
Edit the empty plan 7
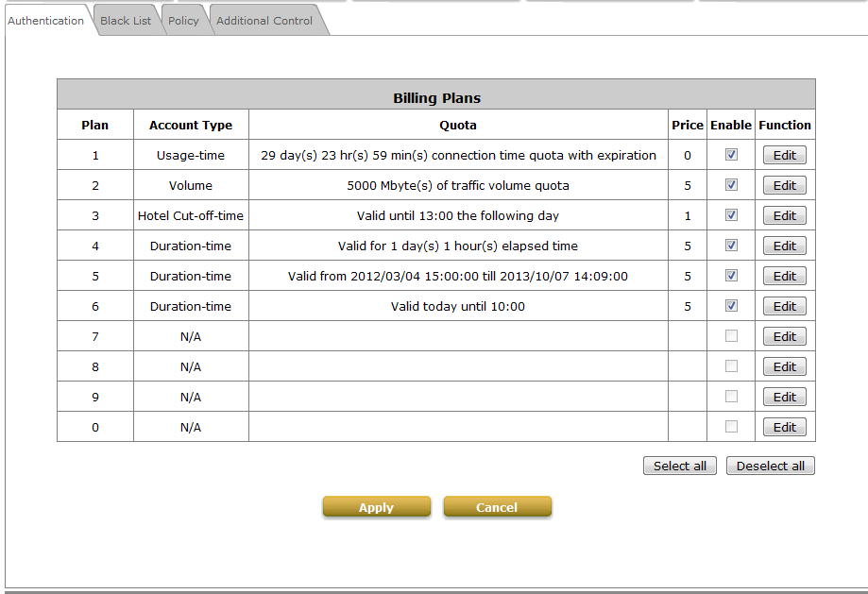click(784, 337)
